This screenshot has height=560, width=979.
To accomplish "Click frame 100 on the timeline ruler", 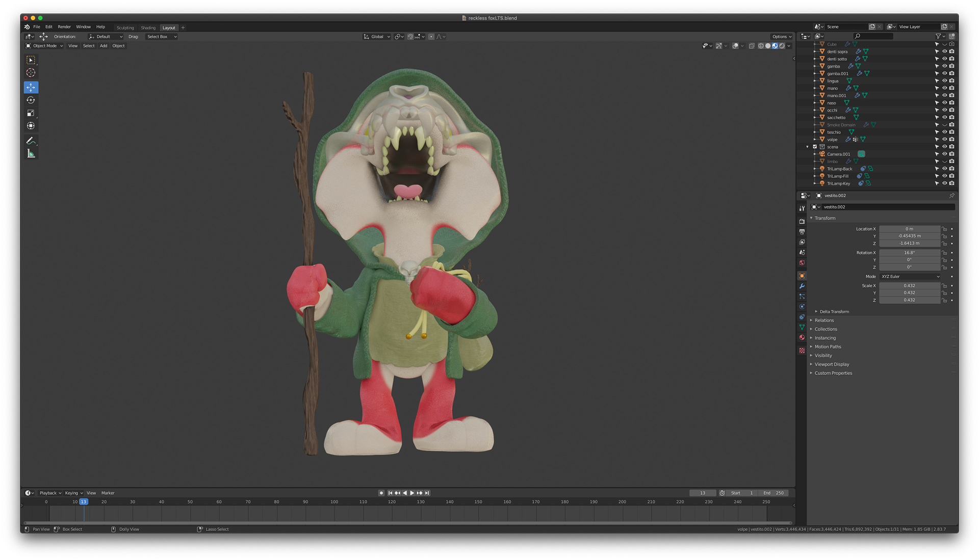I will pyautogui.click(x=334, y=502).
